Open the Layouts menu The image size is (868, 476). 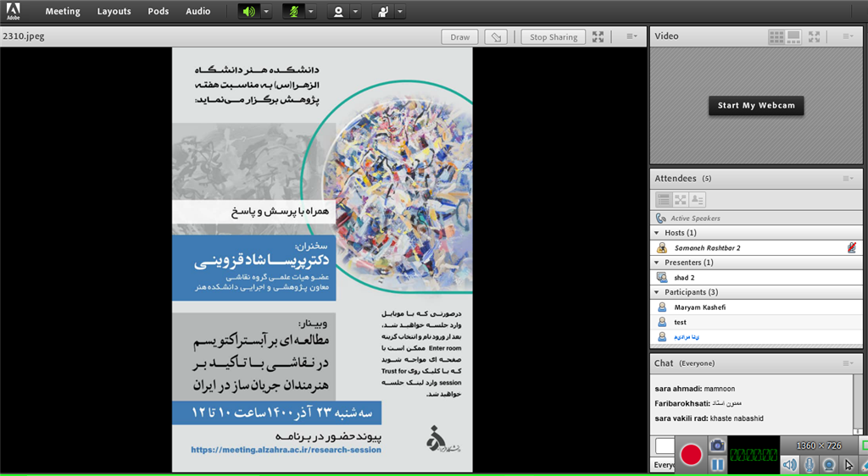pos(114,11)
